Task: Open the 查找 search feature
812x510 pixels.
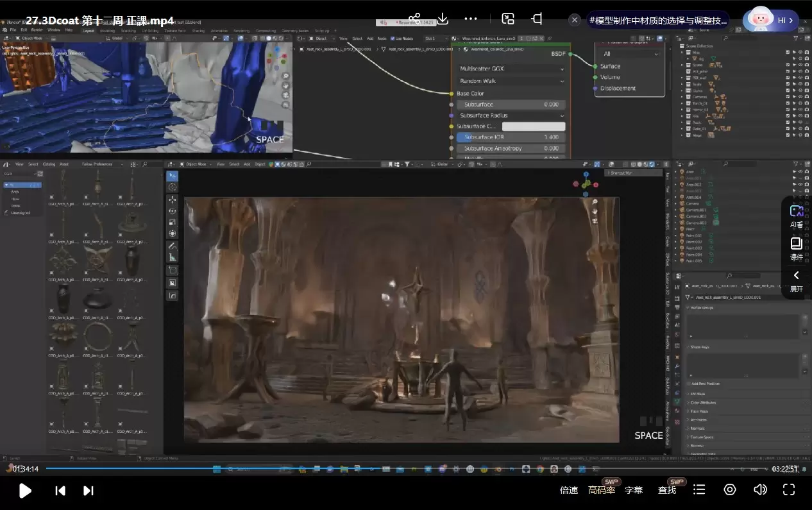Action: point(667,490)
